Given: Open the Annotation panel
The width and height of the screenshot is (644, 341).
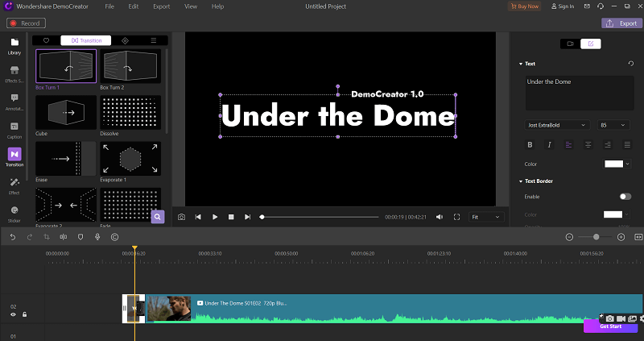Looking at the screenshot, I should click(x=14, y=102).
